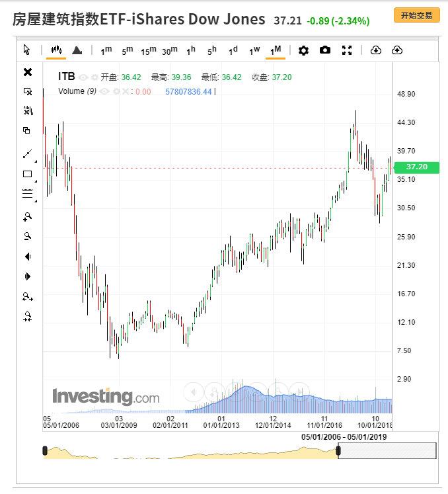The width and height of the screenshot is (448, 494).
Task: Enter fullscreen chart mode
Action: (347, 50)
